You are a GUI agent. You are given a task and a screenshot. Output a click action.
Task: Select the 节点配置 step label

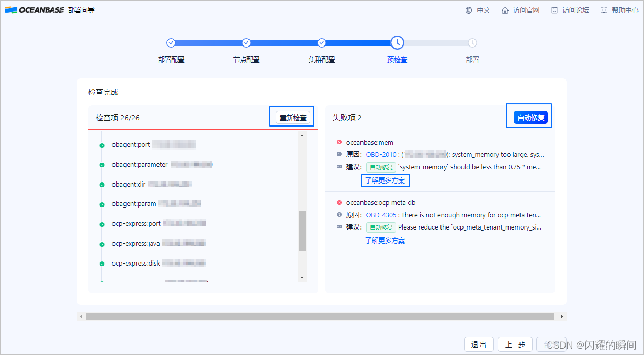[246, 60]
